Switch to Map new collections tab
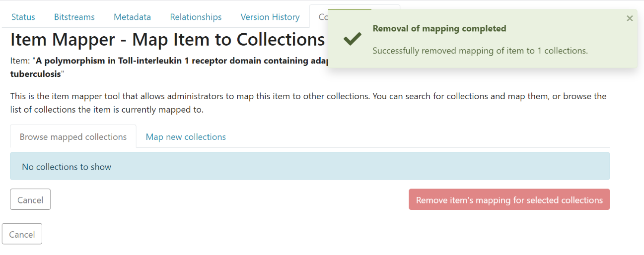Screen dimensions: 644x255 [x=186, y=137]
